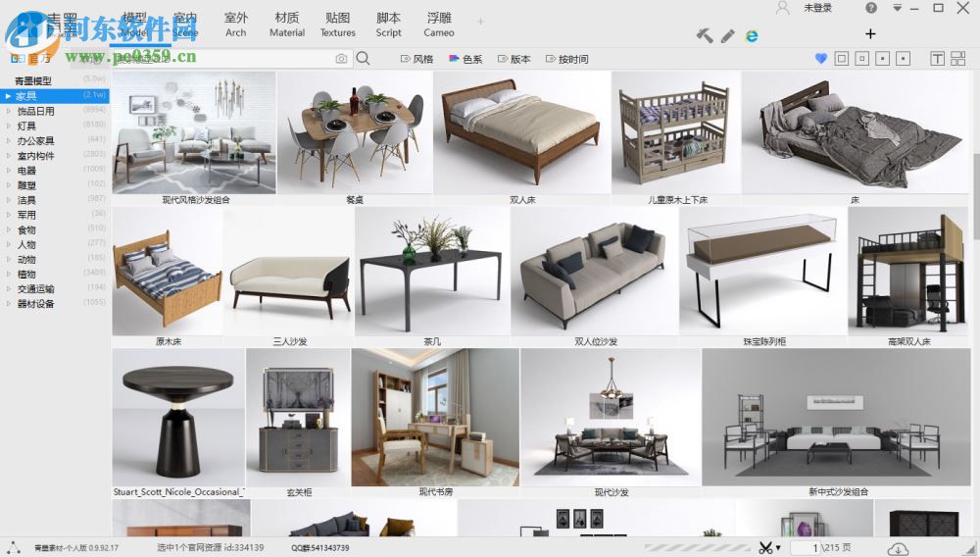
Task: Open the user account avatar icon
Action: (782, 8)
